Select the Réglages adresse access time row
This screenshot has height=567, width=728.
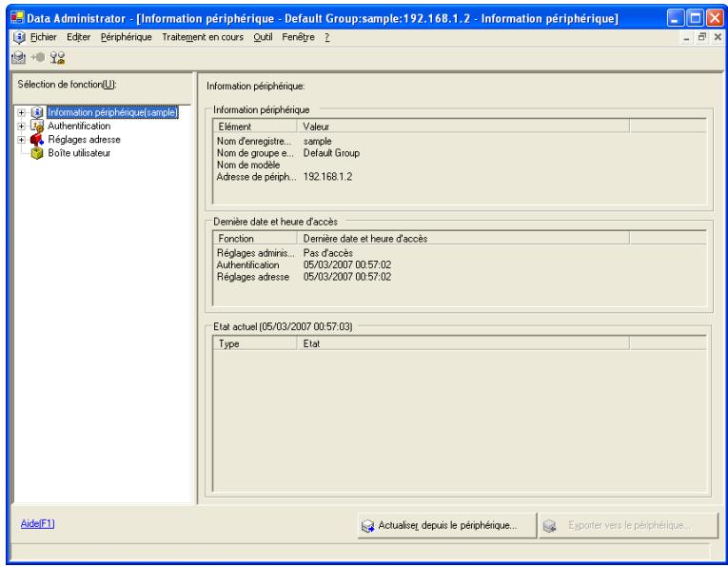point(460,277)
